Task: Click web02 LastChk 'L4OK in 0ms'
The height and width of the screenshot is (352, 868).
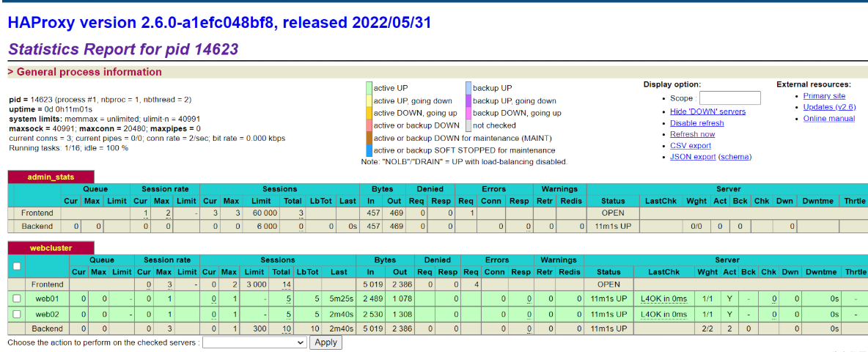Action: [663, 314]
